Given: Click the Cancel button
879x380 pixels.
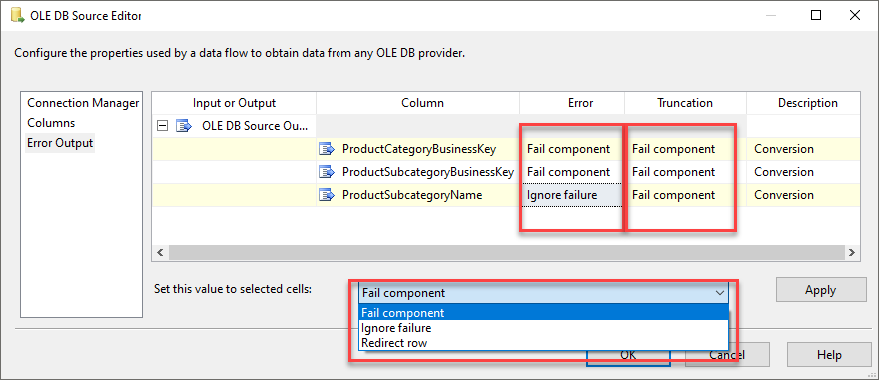Looking at the screenshot, I should click(x=726, y=355).
